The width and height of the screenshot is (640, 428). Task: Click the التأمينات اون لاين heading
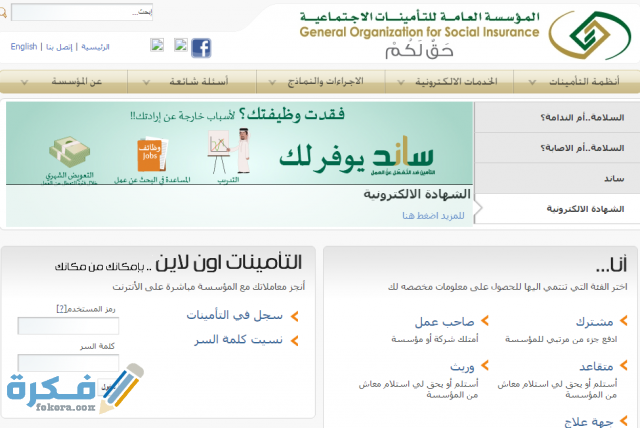coord(228,262)
